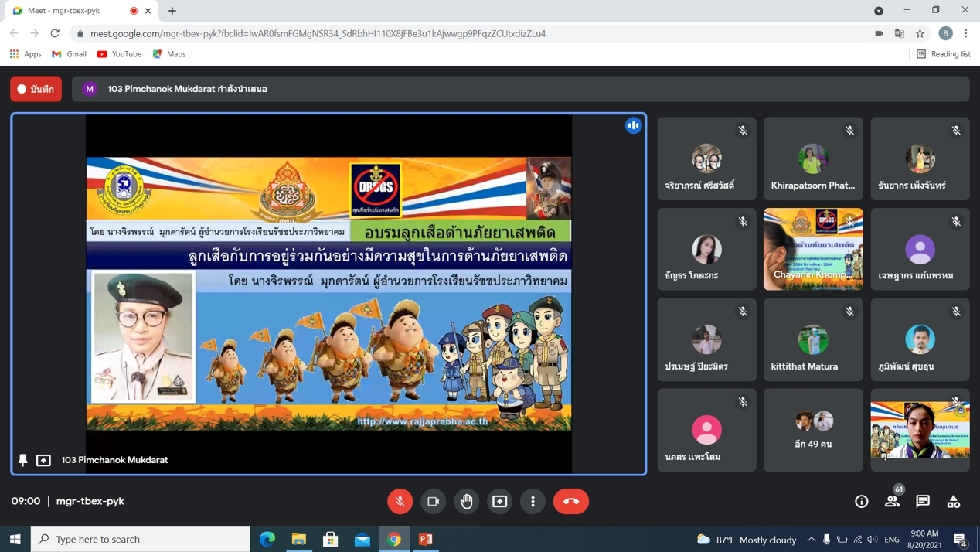
Task: Select the Chayanin Khomp... video tile
Action: click(813, 249)
